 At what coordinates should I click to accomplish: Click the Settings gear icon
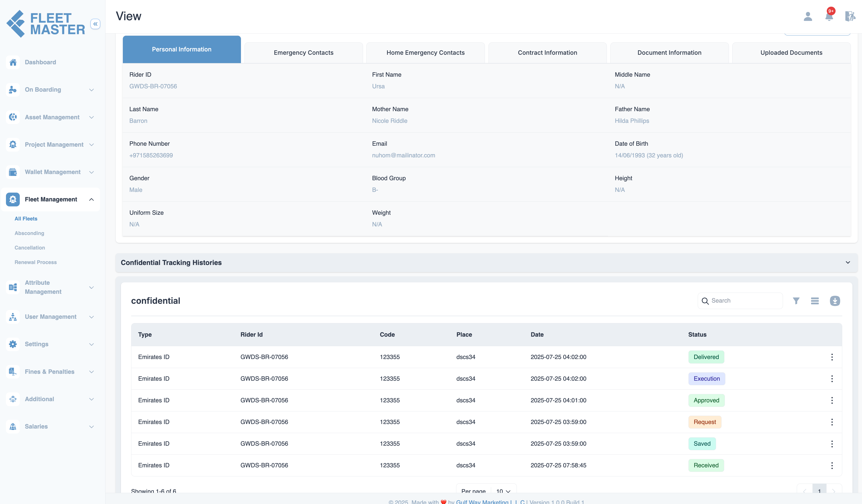(13, 344)
